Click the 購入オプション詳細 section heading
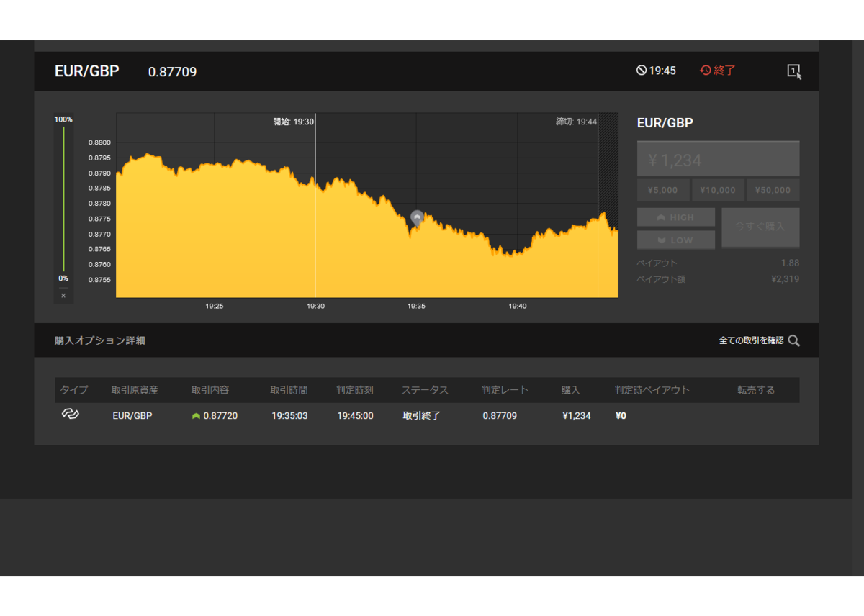This screenshot has height=616, width=864. [x=100, y=340]
